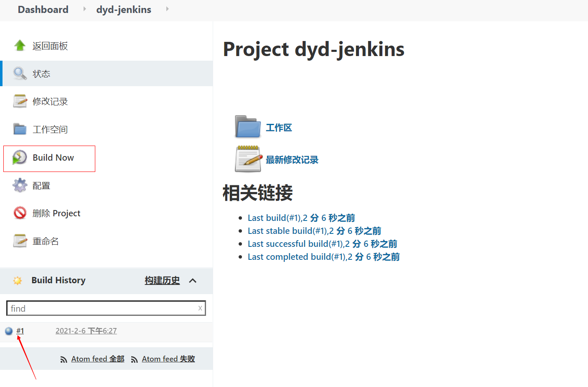Open 配置 settings page
Screen dimensions: 588x387
pos(41,185)
